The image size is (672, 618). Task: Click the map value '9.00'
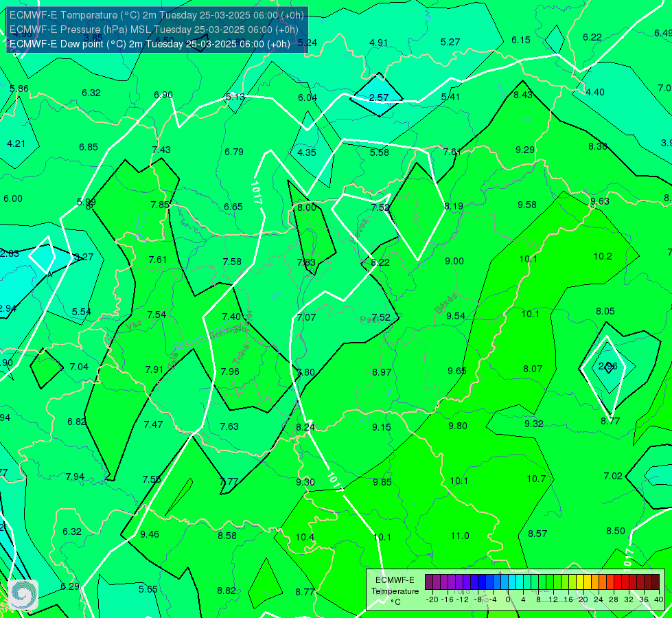click(454, 261)
